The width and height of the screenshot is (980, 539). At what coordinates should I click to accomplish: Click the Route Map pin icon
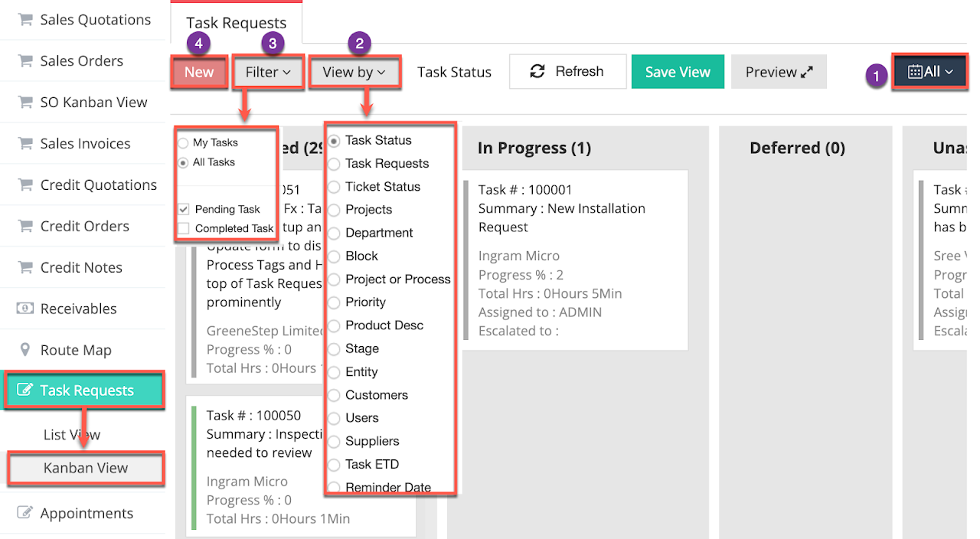[25, 350]
